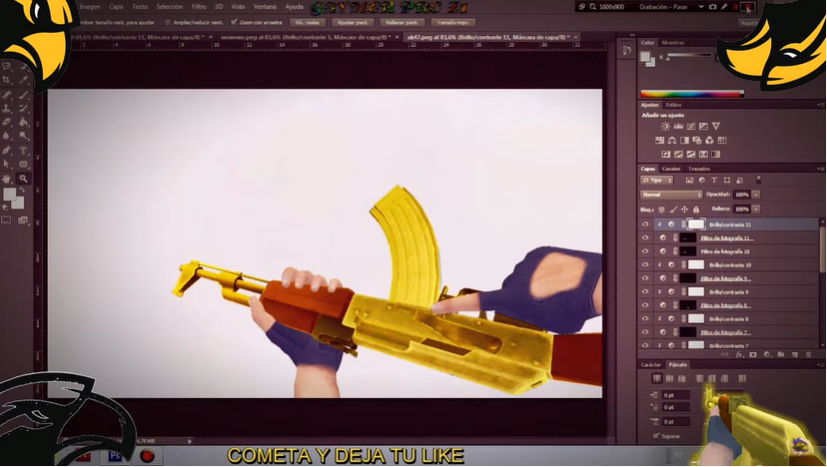Select the Path Selection tool
827x467 pixels.
7,164
